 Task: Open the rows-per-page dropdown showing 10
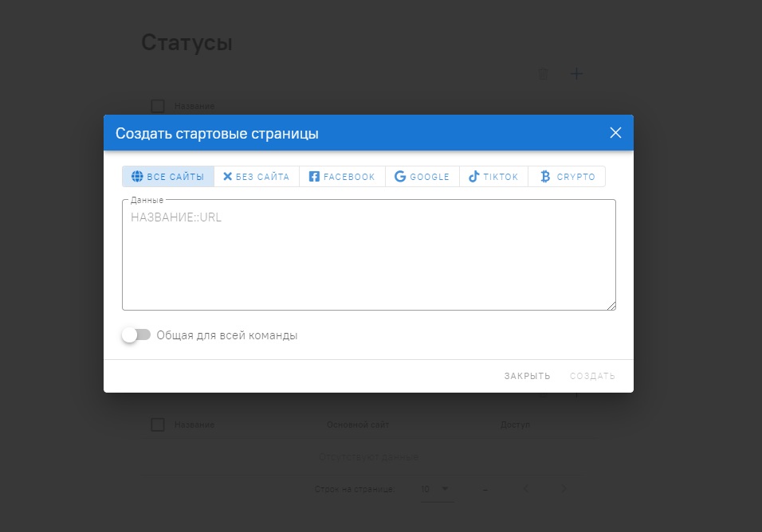(x=436, y=488)
